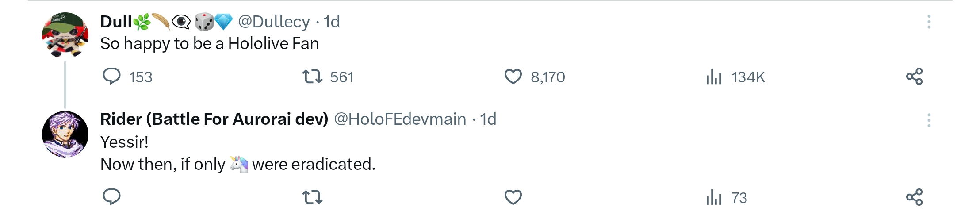The image size is (980, 219).
Task: Open the @Dullecy handle link
Action: [x=274, y=22]
